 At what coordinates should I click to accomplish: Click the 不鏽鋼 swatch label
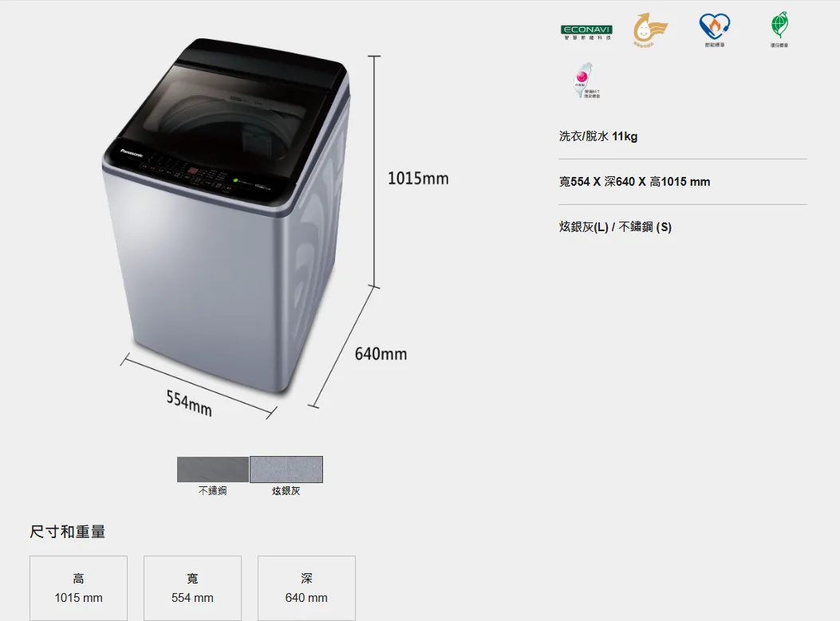213,491
